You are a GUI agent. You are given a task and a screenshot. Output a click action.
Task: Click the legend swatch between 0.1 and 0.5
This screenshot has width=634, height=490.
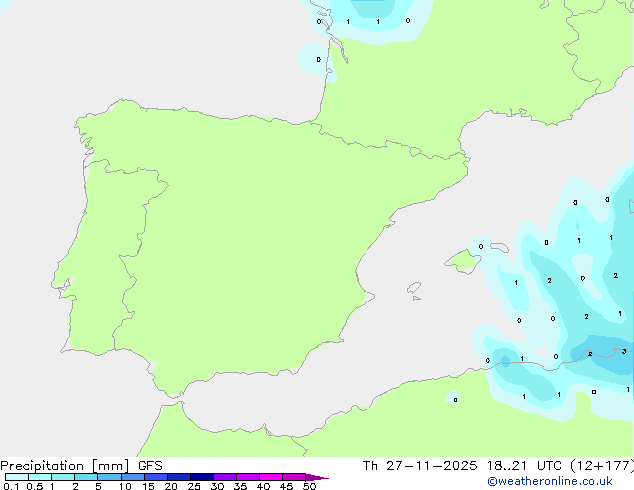[x=17, y=477]
